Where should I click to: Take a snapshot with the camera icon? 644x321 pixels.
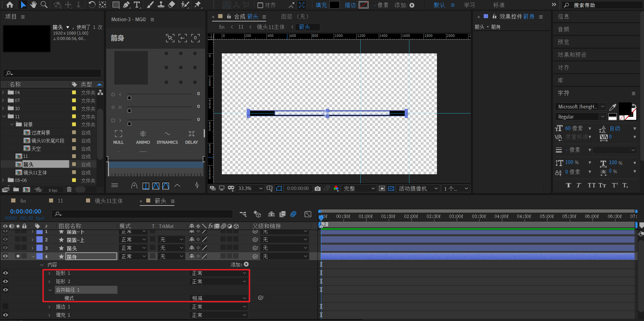[x=317, y=189]
